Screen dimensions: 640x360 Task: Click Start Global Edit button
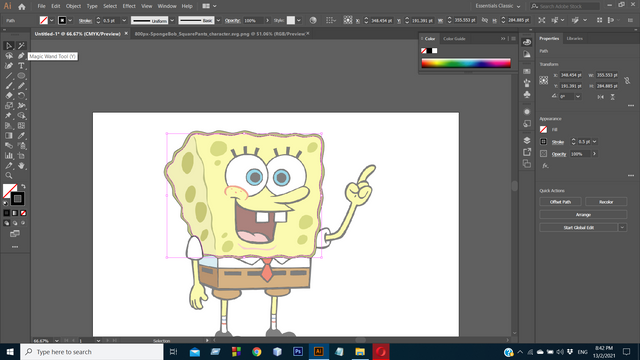(x=578, y=227)
